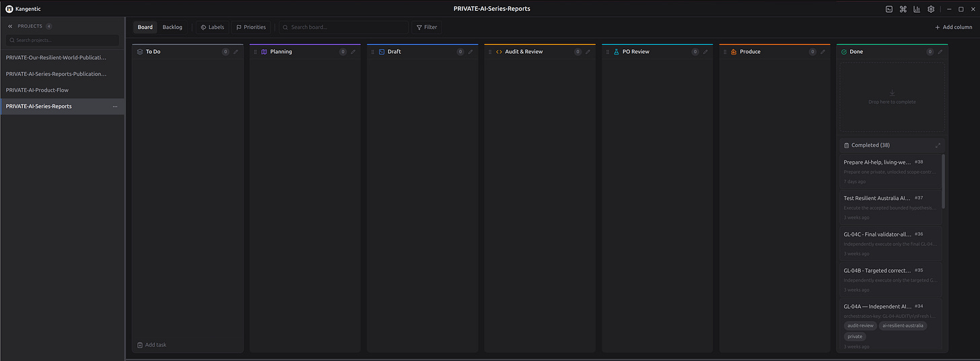
Task: Click the ai-resilient-australia label tag
Action: 903,325
